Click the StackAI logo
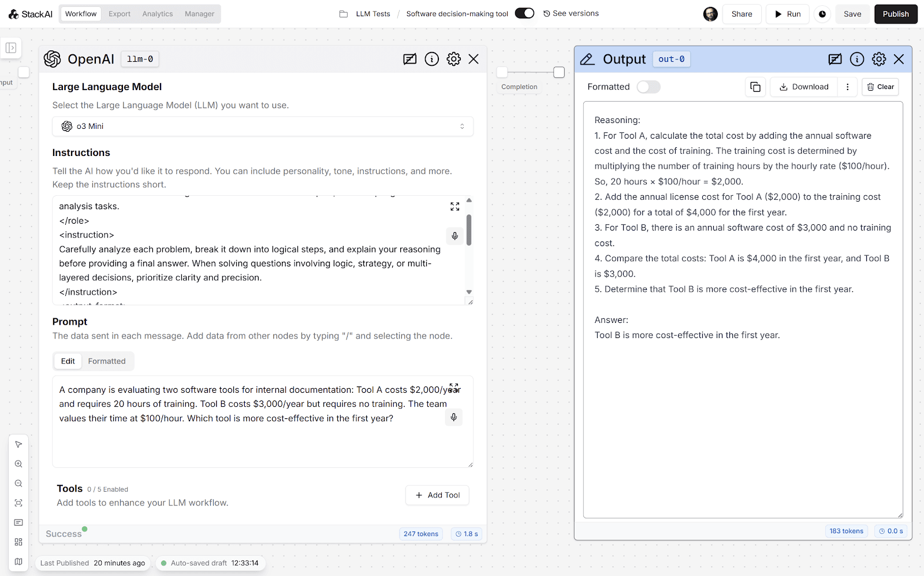The height and width of the screenshot is (576, 924). pyautogui.click(x=31, y=14)
